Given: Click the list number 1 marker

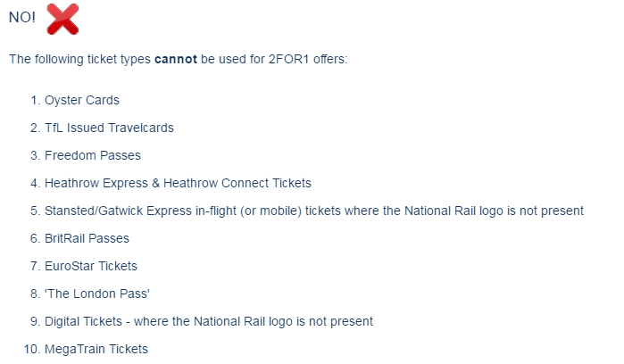Looking at the screenshot, I should tap(36, 100).
